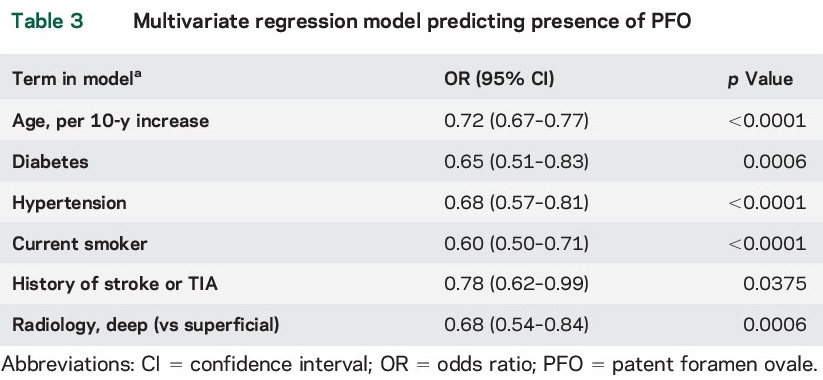Click the 'Hypertension' row label
The image size is (823, 380).
click(x=69, y=203)
